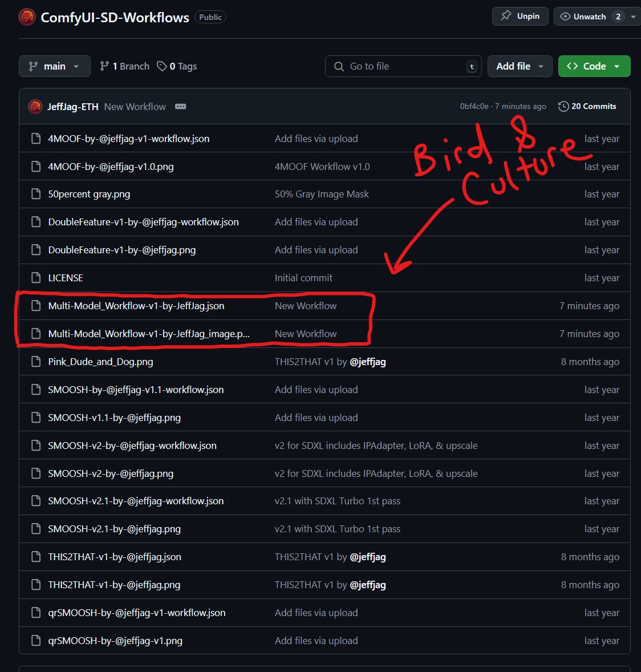Click the clock history icon beside 20 Commits
Screen dimensions: 641x672
tap(563, 106)
